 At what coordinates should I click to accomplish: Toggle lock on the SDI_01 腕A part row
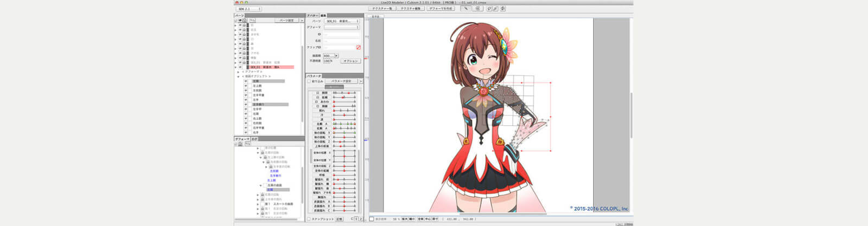pyautogui.click(x=245, y=67)
